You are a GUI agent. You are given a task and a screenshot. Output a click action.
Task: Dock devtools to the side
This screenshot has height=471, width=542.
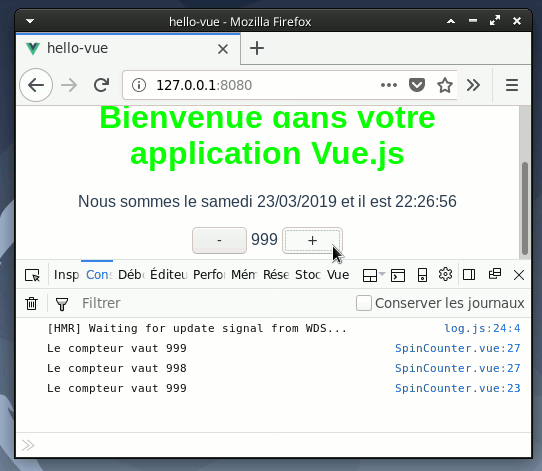pyautogui.click(x=469, y=275)
